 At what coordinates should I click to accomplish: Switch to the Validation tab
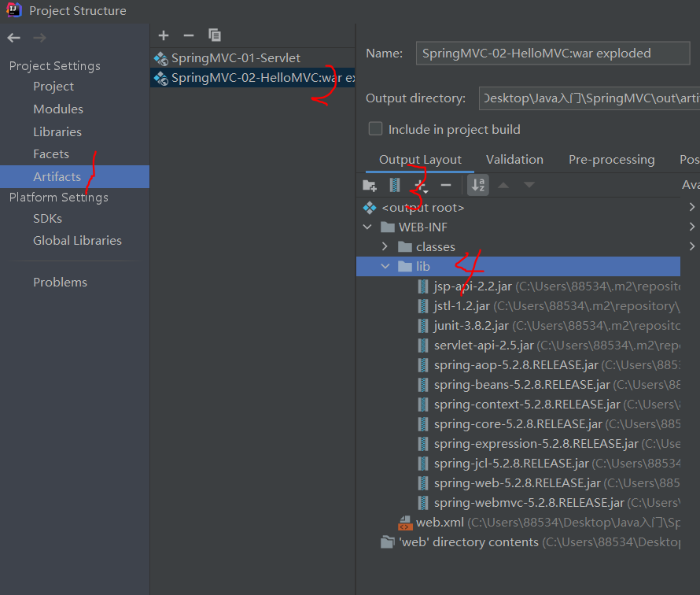(x=514, y=160)
